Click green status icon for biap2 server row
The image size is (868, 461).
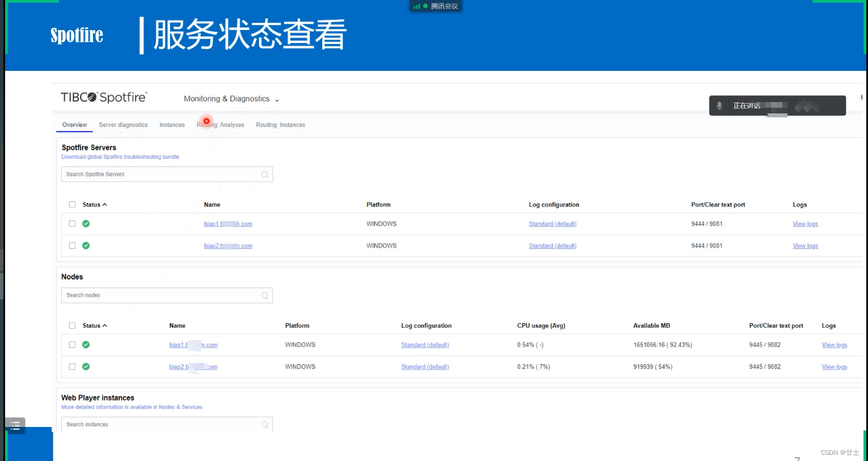[86, 246]
